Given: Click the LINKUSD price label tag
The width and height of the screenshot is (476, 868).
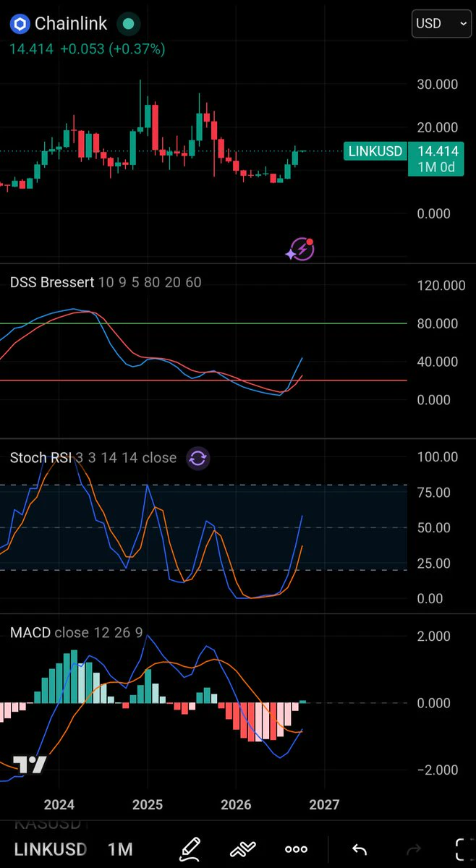Looking at the screenshot, I should 374,151.
